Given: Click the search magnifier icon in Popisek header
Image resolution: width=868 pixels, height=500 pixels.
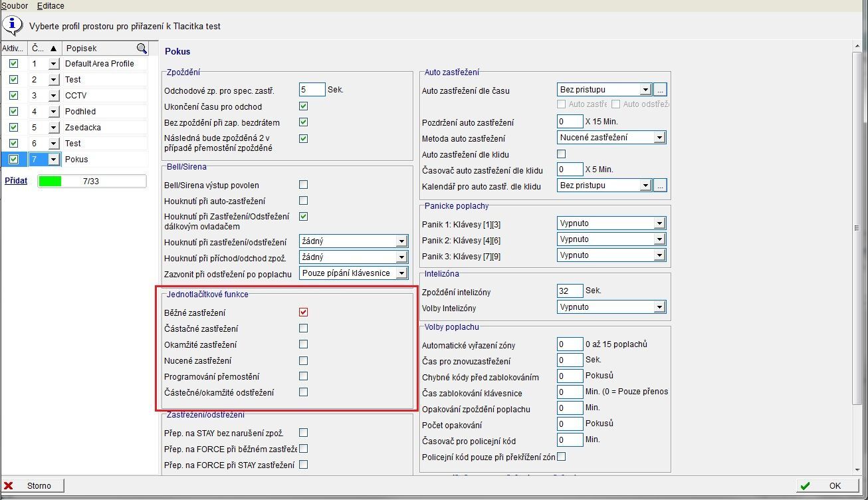Looking at the screenshot, I should click(x=142, y=49).
